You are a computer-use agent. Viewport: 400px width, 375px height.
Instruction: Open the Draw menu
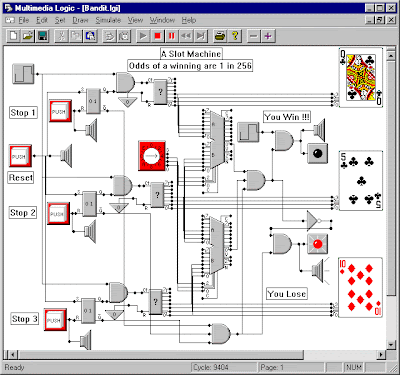pos(80,20)
